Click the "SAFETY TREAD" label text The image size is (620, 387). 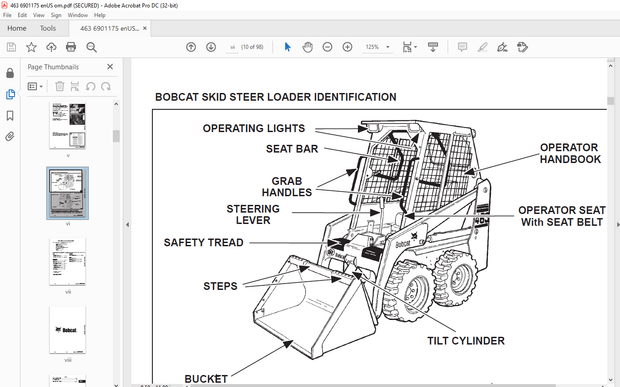click(x=204, y=242)
